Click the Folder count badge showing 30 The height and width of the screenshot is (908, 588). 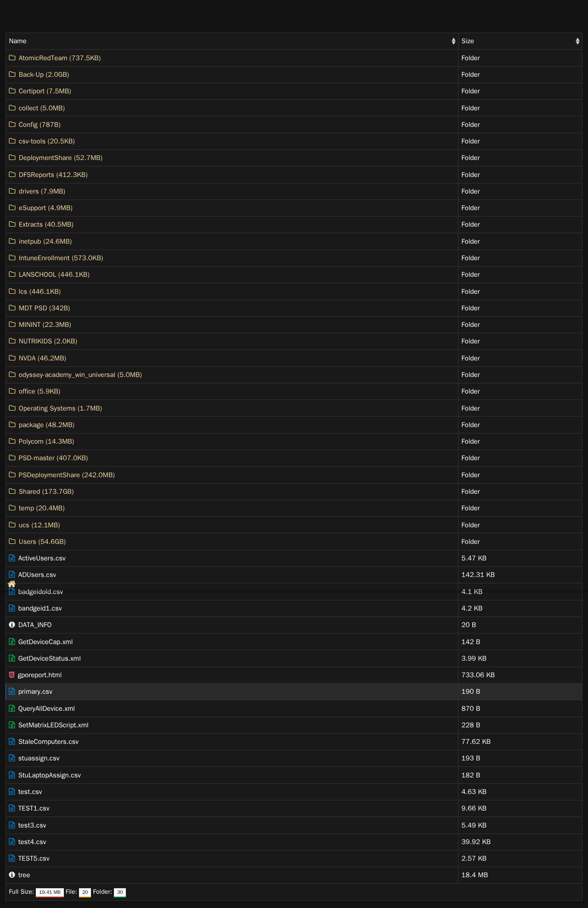[120, 892]
